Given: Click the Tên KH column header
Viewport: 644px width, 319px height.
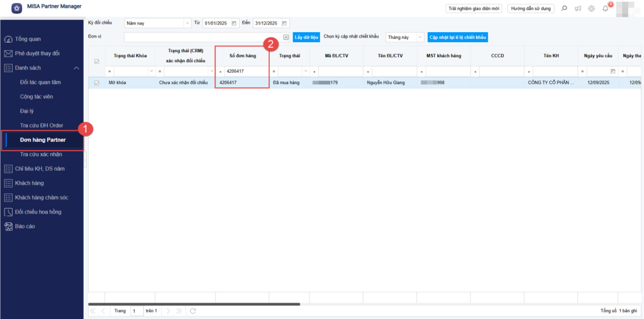Looking at the screenshot, I should coord(551,56).
